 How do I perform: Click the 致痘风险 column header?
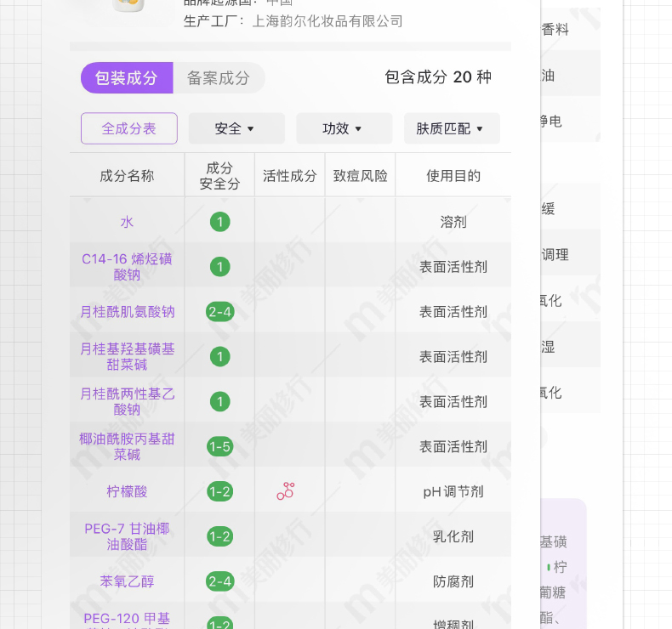coord(360,175)
